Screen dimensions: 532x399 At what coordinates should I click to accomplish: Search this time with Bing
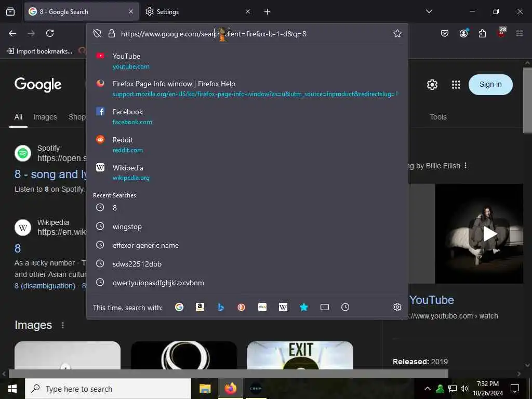click(221, 308)
